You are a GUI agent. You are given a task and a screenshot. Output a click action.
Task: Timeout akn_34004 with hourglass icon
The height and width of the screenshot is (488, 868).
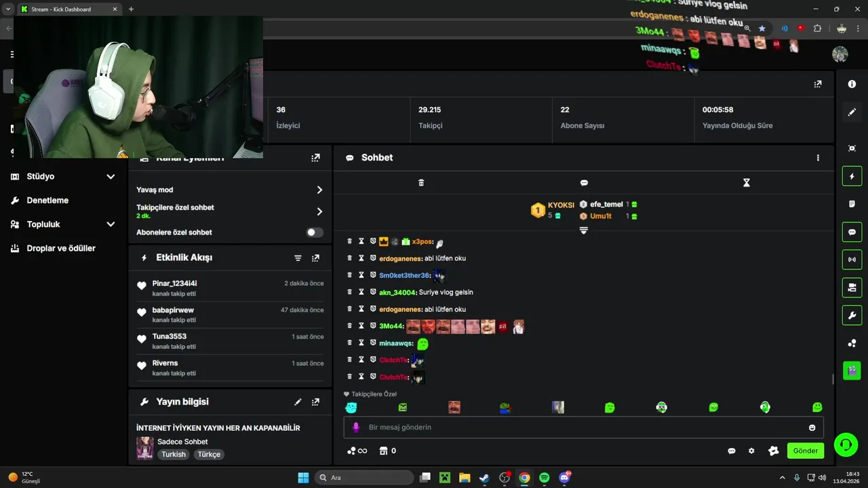pos(361,292)
